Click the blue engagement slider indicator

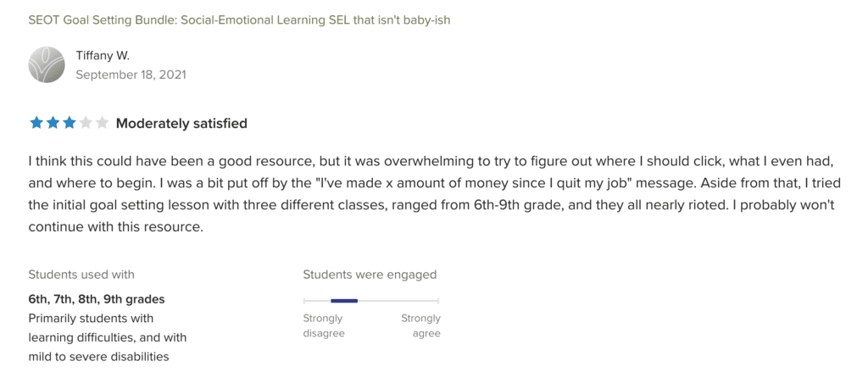tap(344, 300)
